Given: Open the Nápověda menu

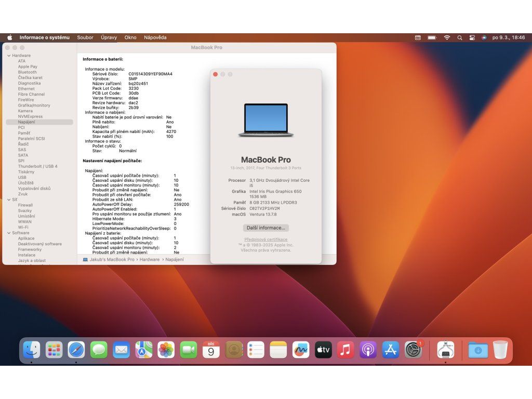Looking at the screenshot, I should click(x=155, y=37).
